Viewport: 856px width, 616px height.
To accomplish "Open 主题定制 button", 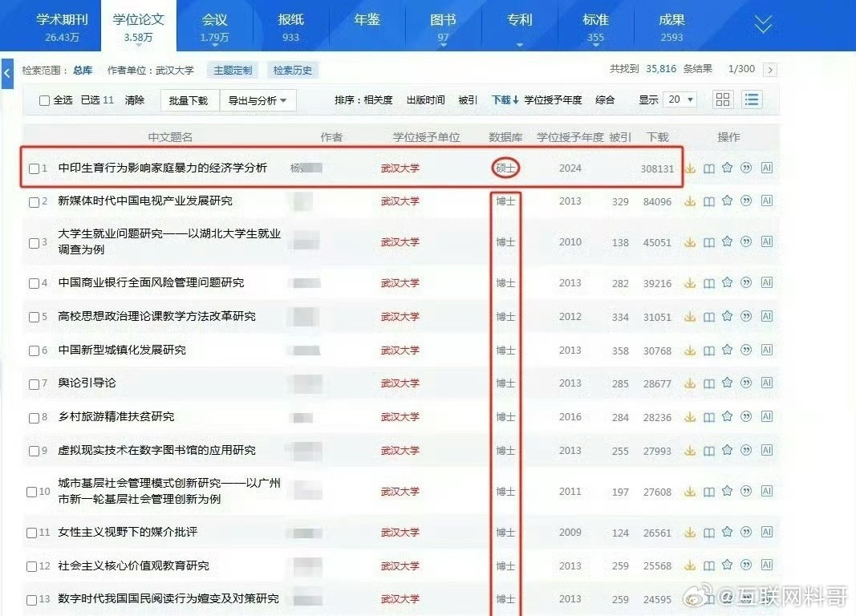I will pyautogui.click(x=233, y=70).
